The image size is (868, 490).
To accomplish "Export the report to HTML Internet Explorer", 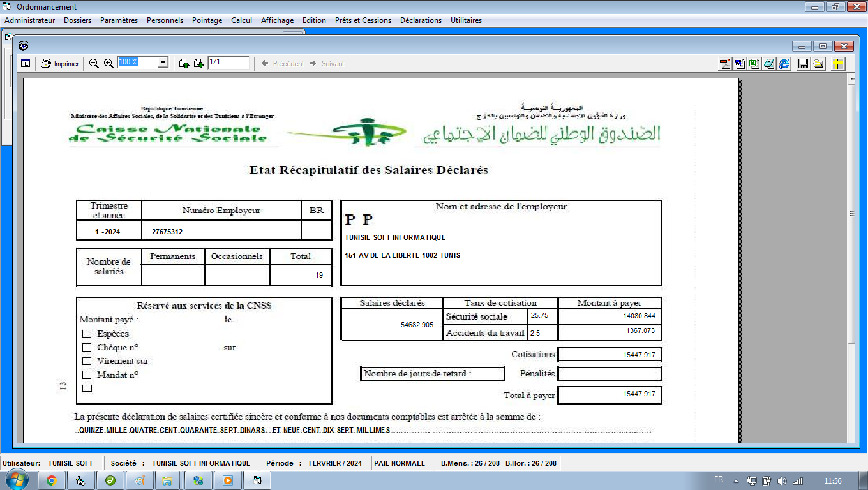I will tap(784, 63).
